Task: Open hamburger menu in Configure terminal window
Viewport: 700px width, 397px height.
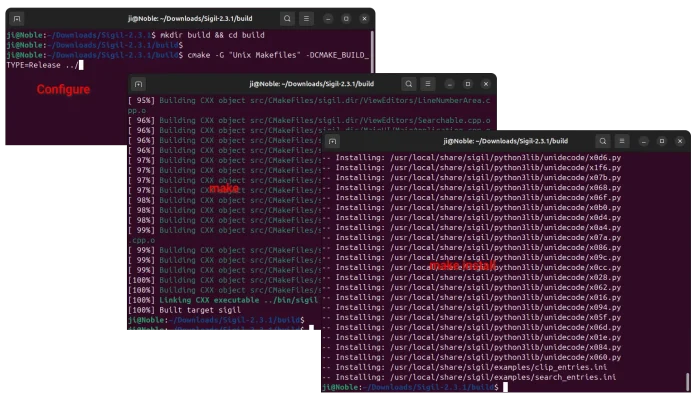Action: (x=306, y=19)
